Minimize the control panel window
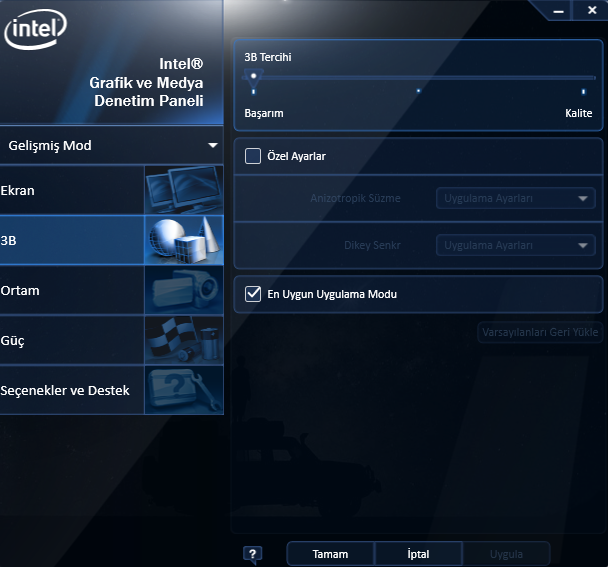 click(x=558, y=11)
